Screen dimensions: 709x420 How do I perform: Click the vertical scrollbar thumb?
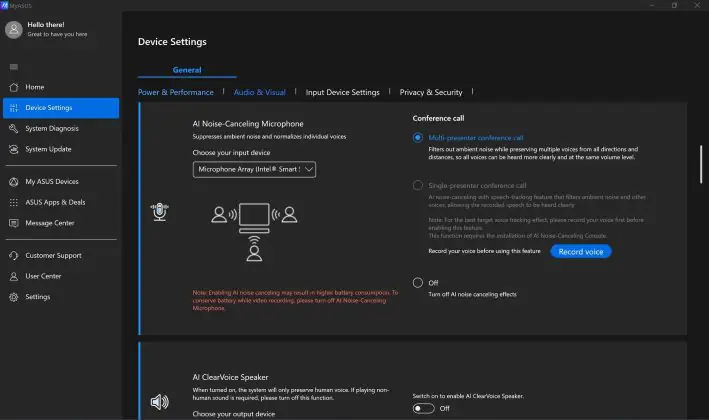[x=701, y=164]
